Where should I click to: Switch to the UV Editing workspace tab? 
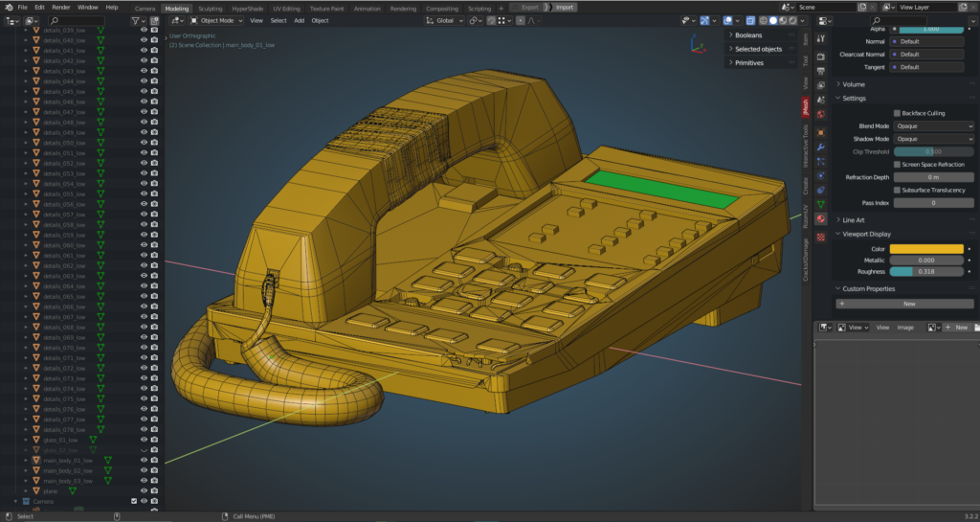[286, 9]
